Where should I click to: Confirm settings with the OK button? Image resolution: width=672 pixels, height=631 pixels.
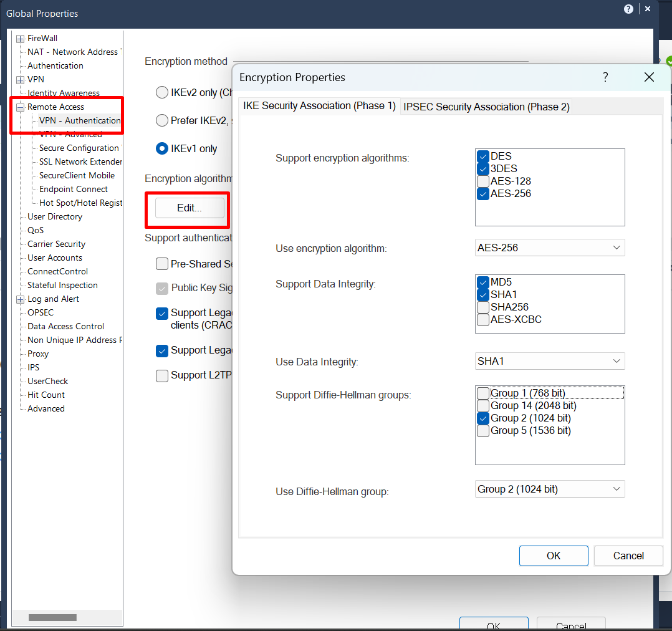tap(553, 556)
